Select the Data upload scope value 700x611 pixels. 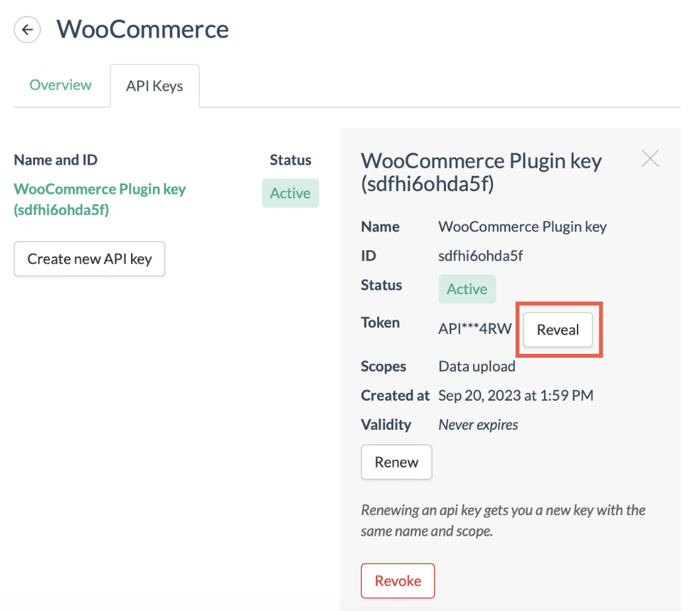476,366
